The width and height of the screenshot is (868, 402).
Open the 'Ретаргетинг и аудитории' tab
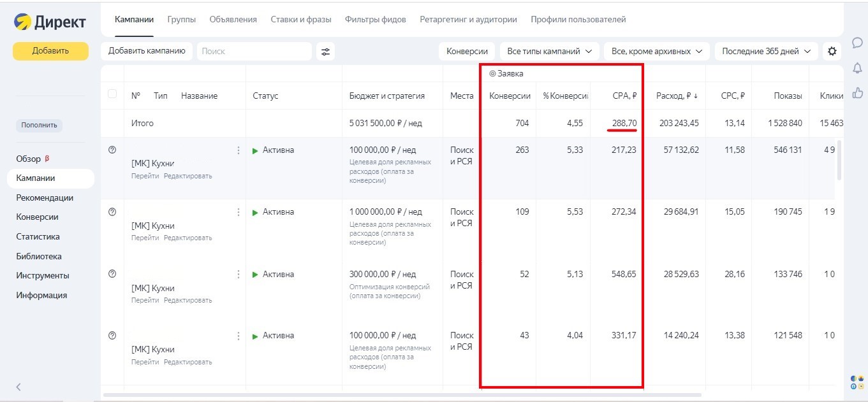point(468,20)
